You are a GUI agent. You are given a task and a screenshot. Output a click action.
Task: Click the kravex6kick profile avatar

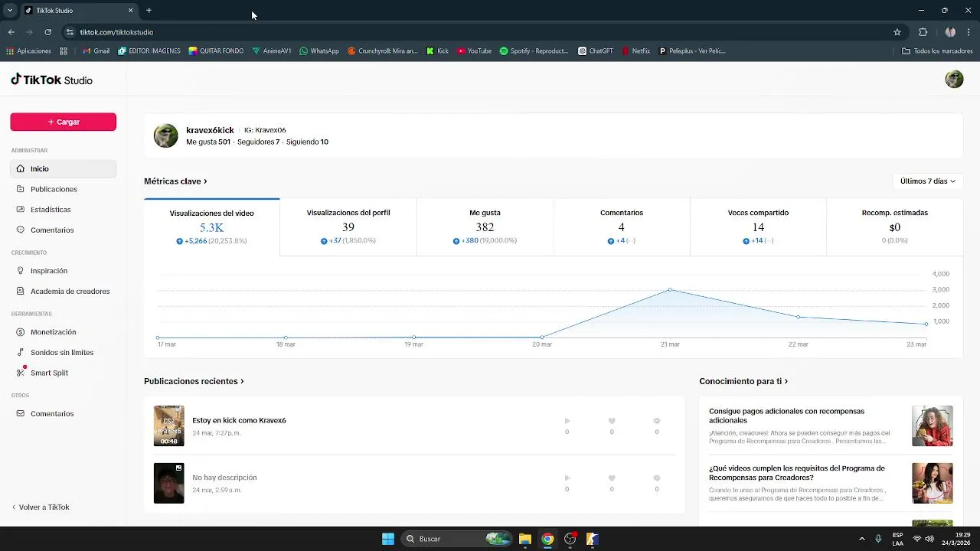tap(166, 135)
